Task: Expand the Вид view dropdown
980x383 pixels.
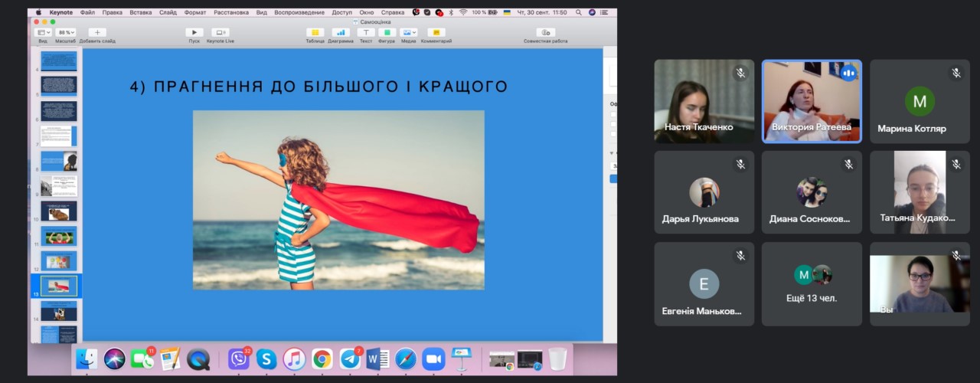Action: pyautogui.click(x=44, y=33)
